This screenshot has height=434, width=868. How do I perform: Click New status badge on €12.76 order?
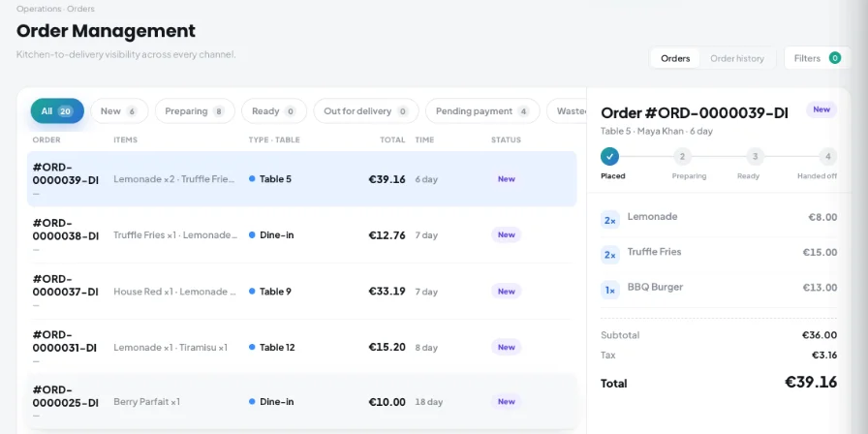click(x=506, y=234)
